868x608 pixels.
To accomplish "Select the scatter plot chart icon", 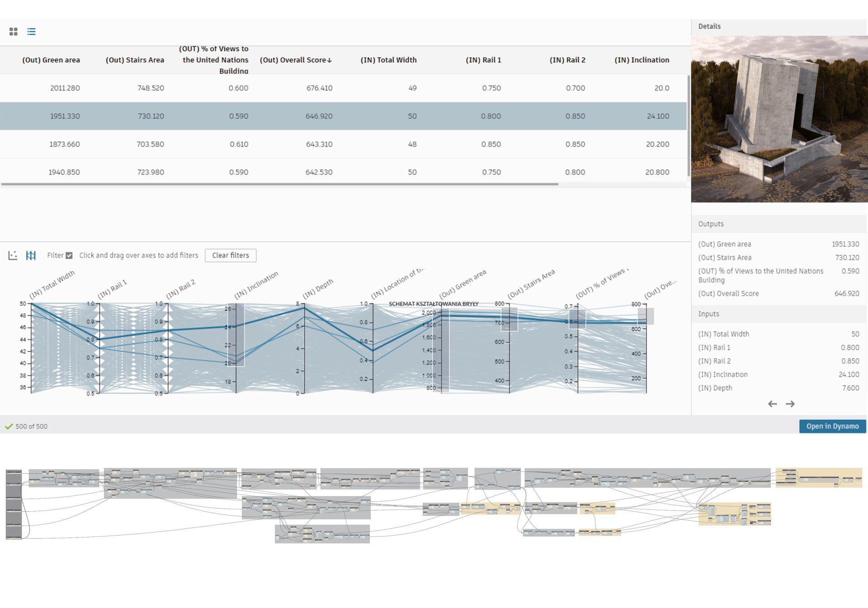I will click(13, 256).
